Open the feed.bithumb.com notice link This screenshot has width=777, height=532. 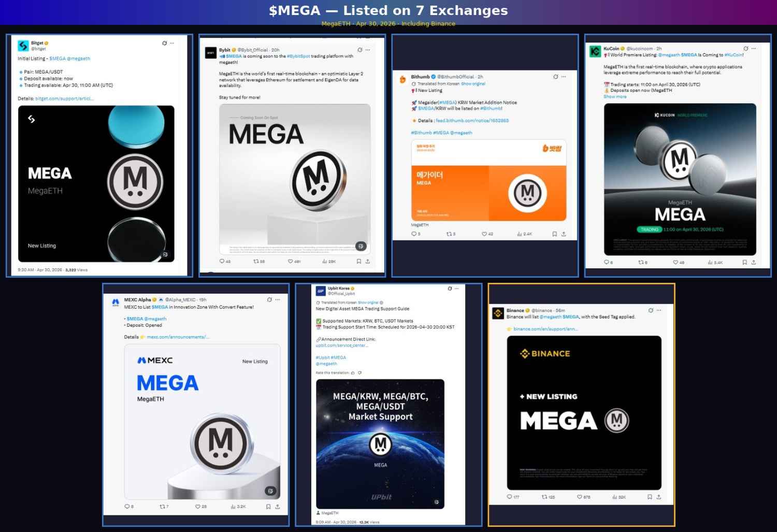pyautogui.click(x=472, y=120)
